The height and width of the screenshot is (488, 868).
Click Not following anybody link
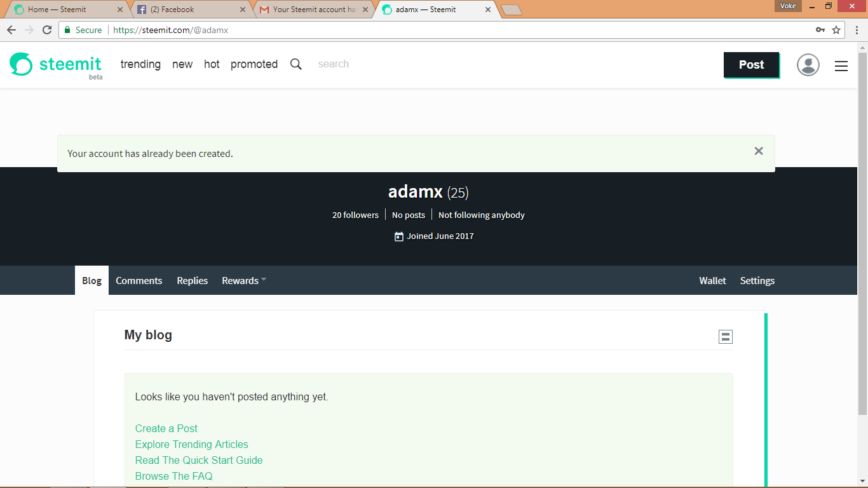click(482, 215)
